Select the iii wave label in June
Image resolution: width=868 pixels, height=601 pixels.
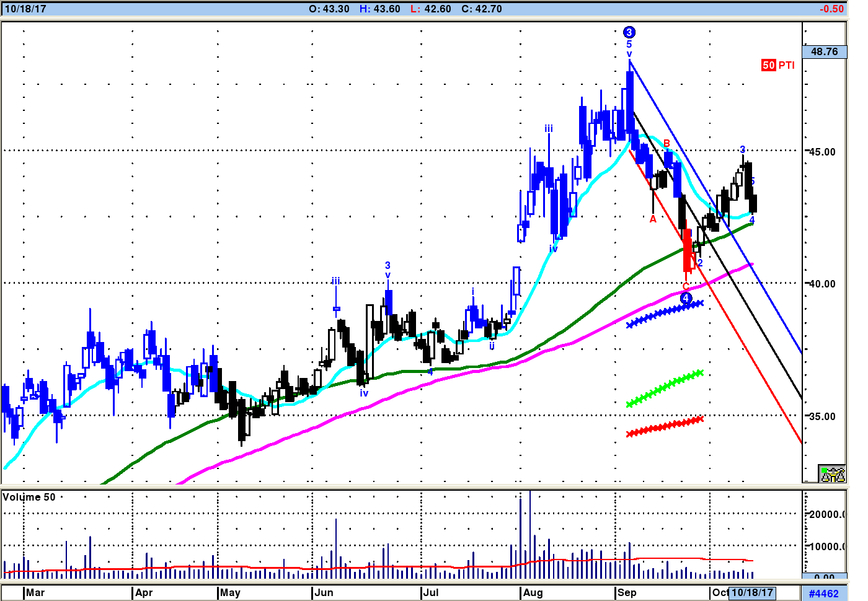click(x=335, y=281)
